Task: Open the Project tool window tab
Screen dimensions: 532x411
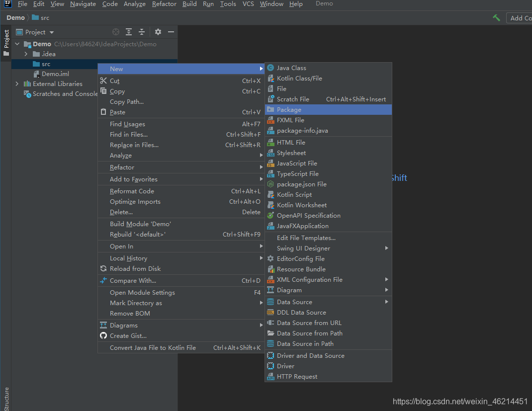Action: (6, 43)
